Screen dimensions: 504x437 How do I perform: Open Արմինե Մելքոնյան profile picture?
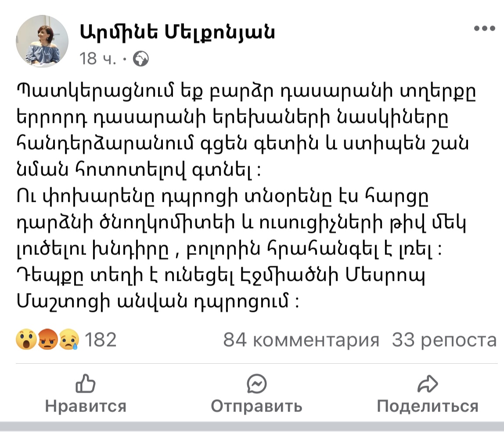[42, 41]
